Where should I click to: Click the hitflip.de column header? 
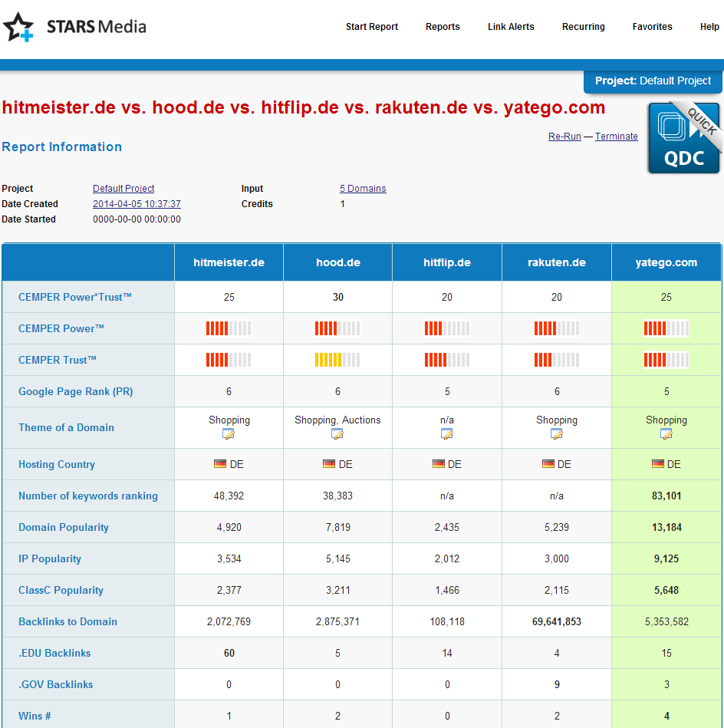tap(447, 262)
